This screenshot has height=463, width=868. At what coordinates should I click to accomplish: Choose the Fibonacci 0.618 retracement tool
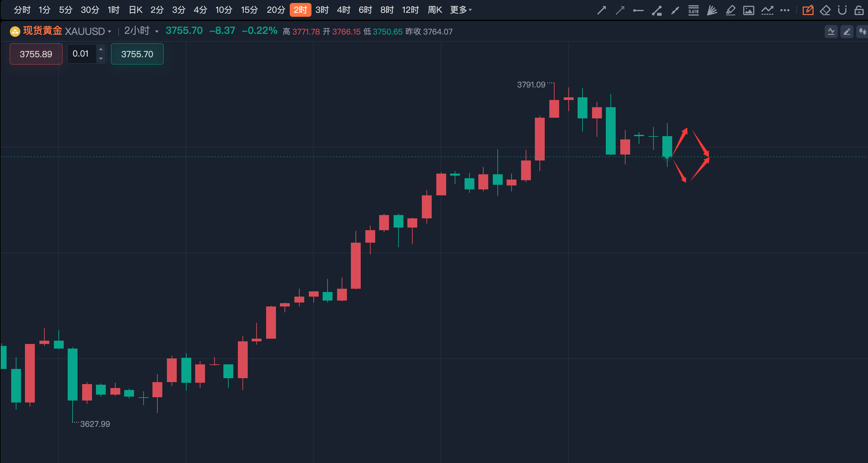(694, 11)
